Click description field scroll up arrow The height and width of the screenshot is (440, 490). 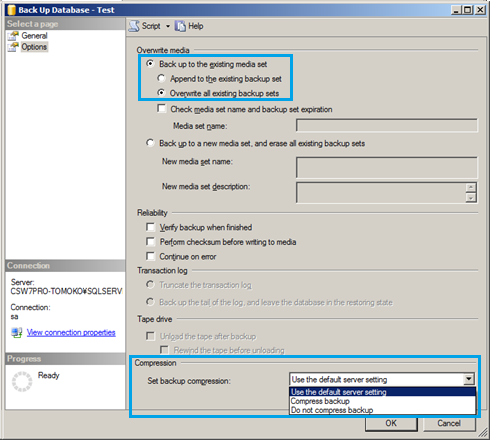pyautogui.click(x=471, y=187)
